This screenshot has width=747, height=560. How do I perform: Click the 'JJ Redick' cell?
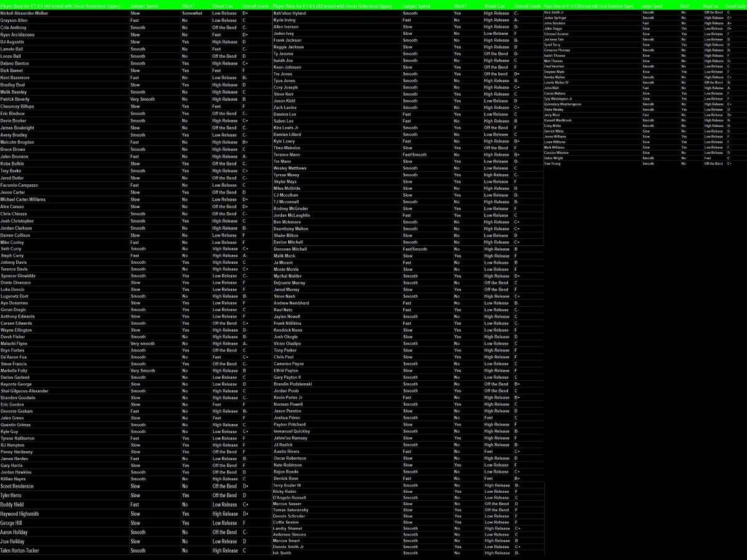pyautogui.click(x=283, y=445)
